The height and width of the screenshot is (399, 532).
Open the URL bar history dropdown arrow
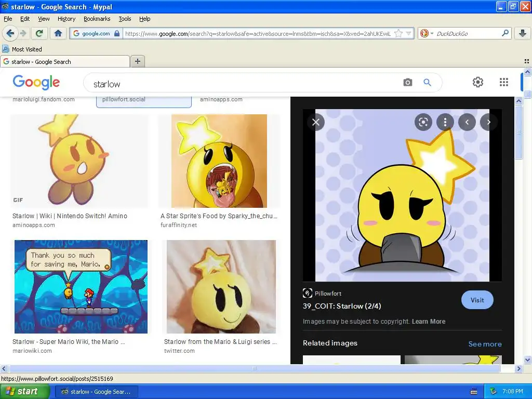click(x=408, y=33)
